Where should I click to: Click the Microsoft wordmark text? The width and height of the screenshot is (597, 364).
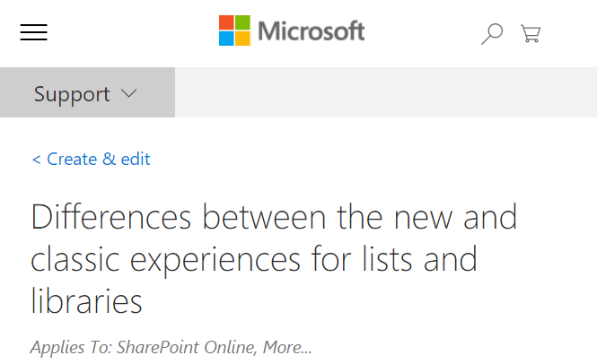pos(311,30)
